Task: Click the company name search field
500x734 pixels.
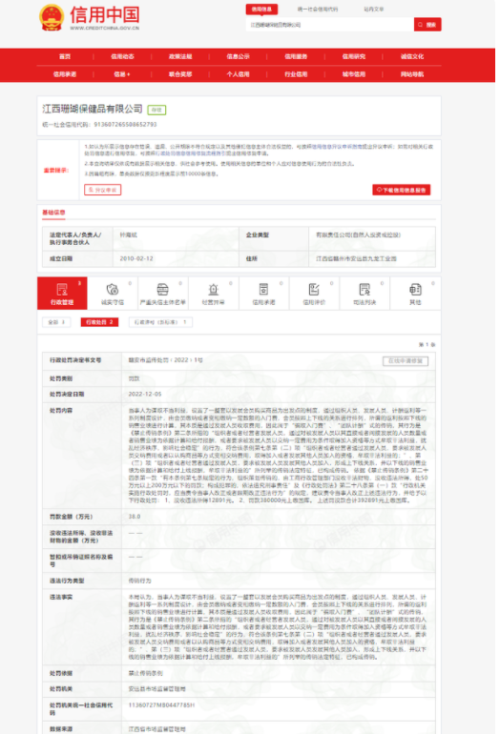Action: (x=330, y=24)
